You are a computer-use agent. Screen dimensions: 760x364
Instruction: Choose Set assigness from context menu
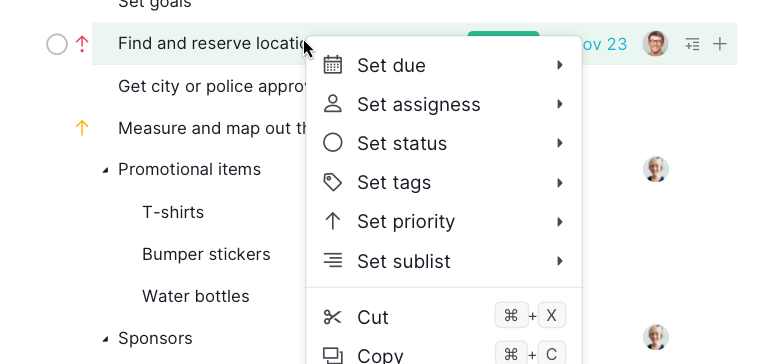point(444,104)
